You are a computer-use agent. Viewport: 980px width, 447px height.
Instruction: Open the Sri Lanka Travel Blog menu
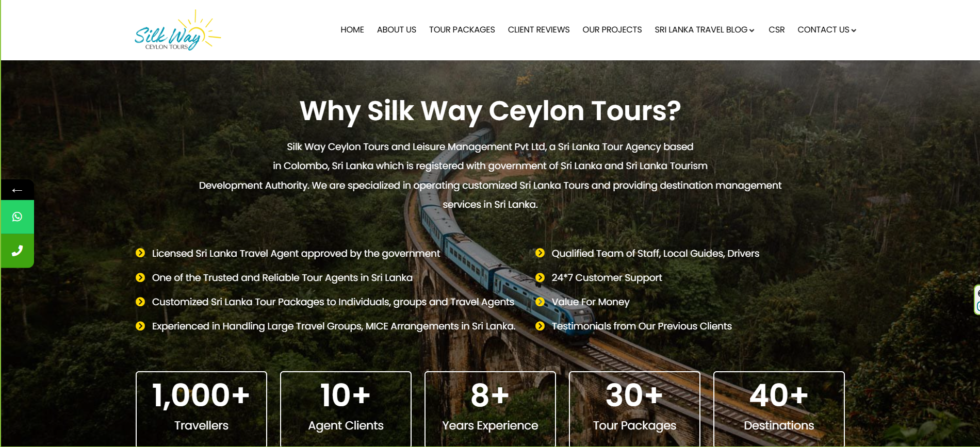coord(701,30)
